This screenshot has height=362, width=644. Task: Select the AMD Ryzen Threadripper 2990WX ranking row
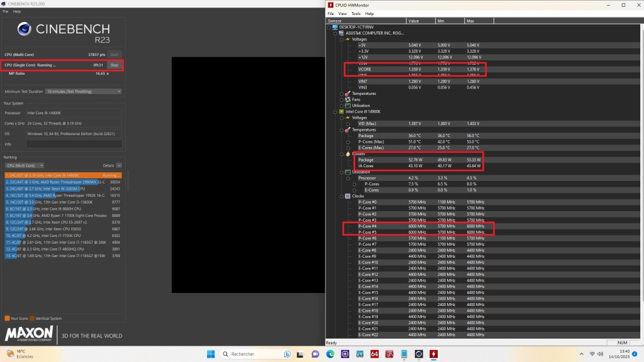coord(63,182)
